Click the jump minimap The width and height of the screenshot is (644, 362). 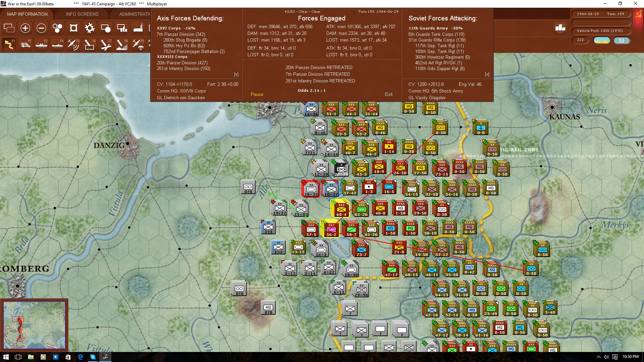(x=34, y=325)
